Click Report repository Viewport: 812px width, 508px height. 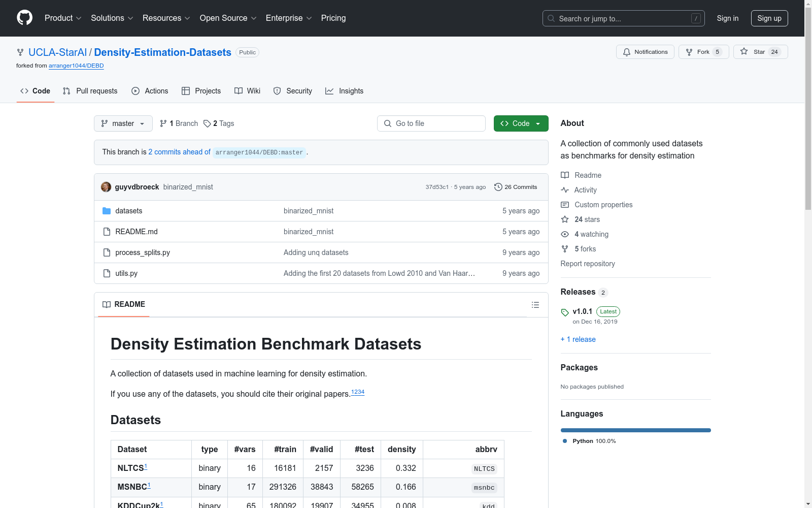click(x=588, y=264)
